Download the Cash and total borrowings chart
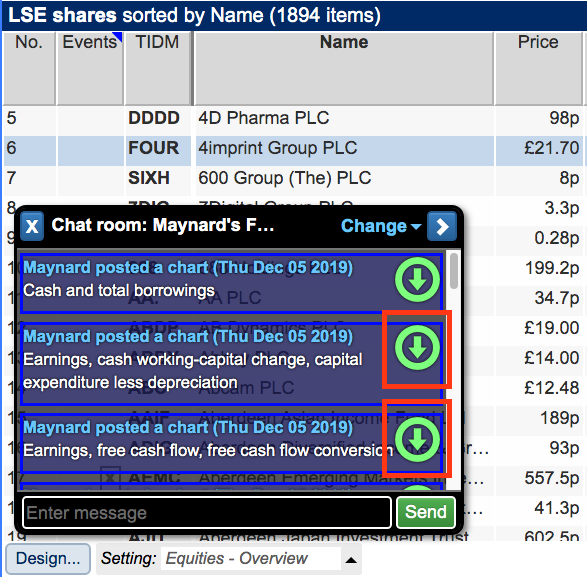The image size is (587, 577). (417, 280)
